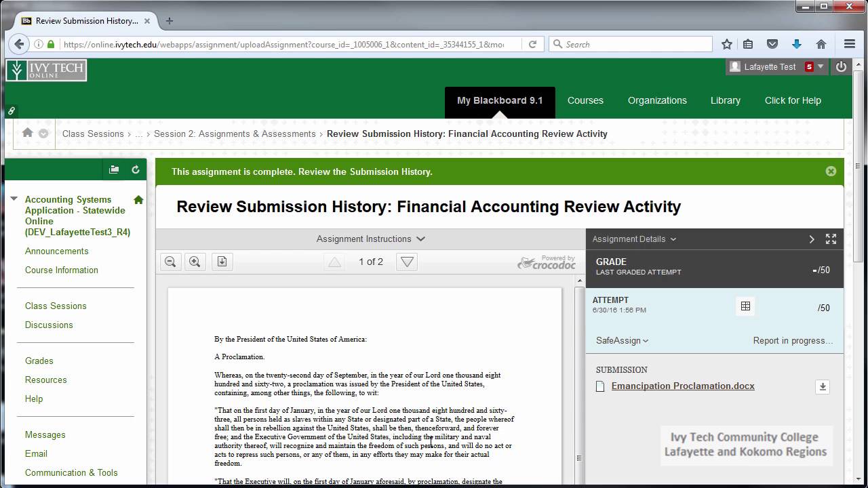Open Email in course menu
Screen dimensions: 868x488
pyautogui.click(x=36, y=453)
